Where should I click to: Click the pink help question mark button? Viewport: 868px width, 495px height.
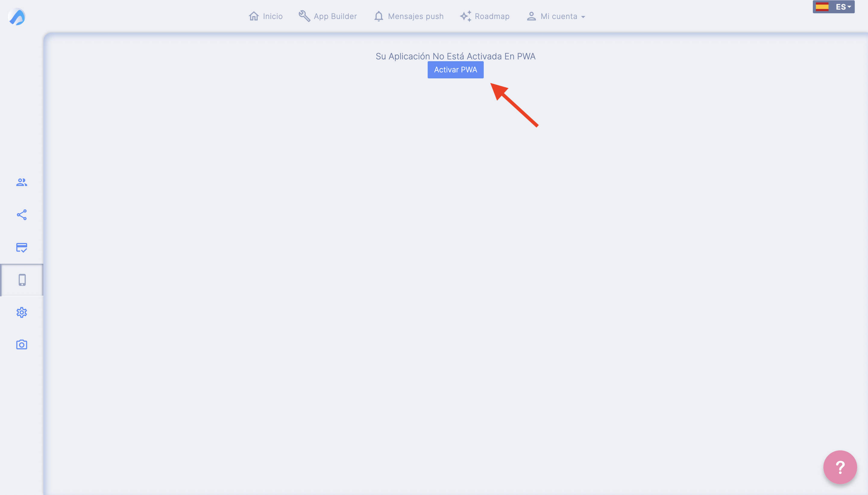840,467
